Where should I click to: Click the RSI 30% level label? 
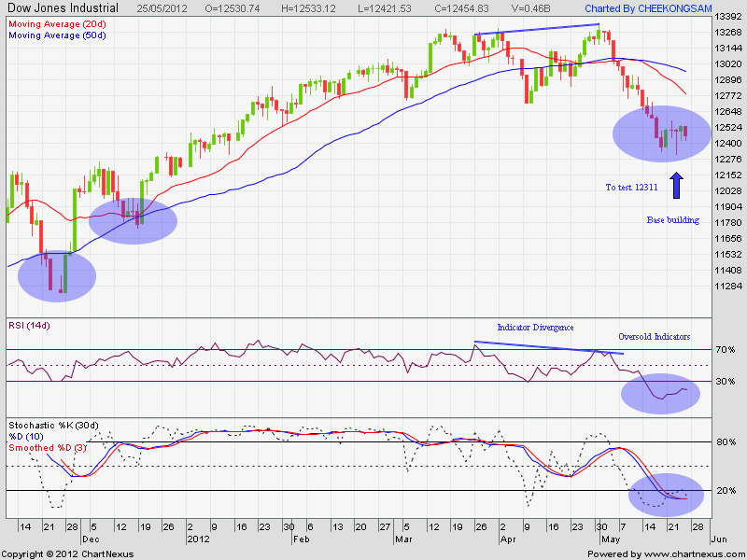click(x=726, y=382)
